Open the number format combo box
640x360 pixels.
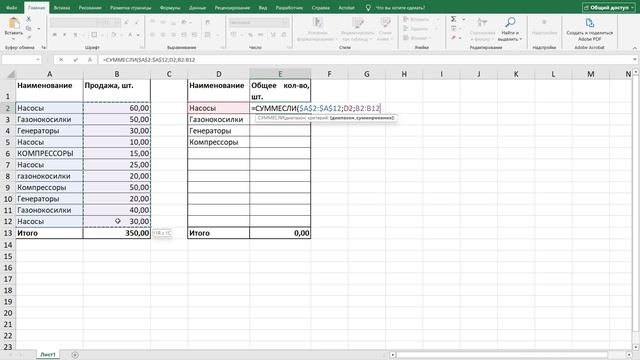pyautogui.click(x=259, y=22)
